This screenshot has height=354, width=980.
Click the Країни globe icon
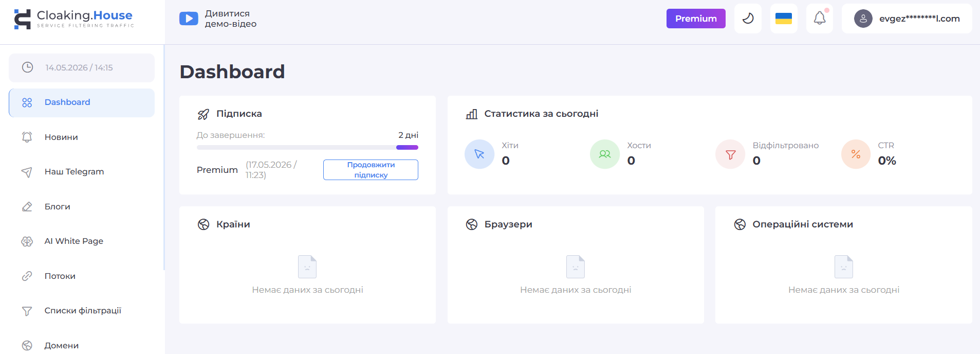tap(204, 224)
